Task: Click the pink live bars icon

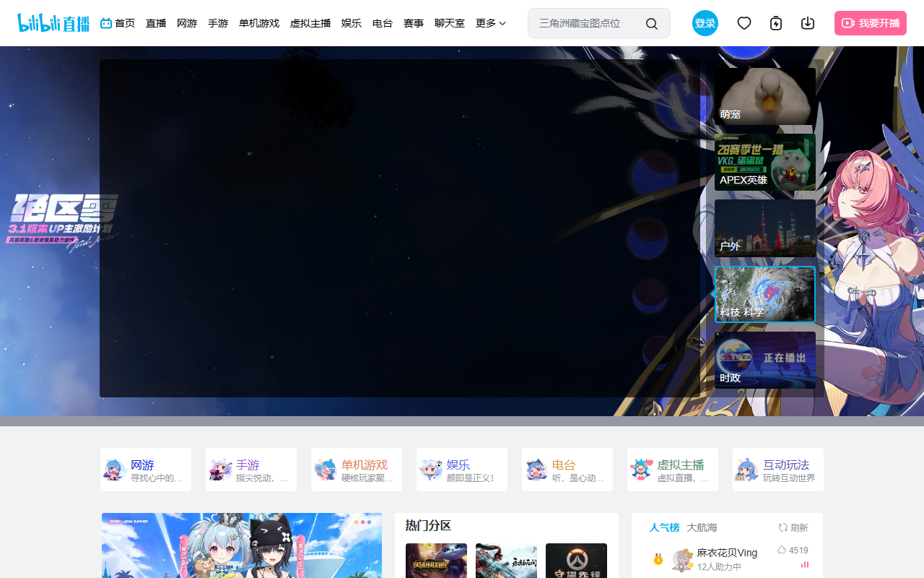Action: [x=805, y=564]
